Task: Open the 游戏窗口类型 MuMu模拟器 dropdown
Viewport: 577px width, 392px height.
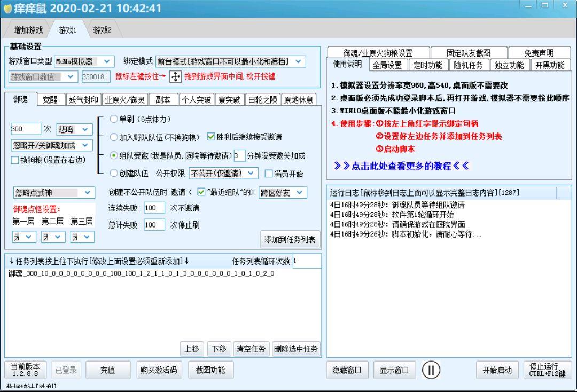Action: click(84, 61)
